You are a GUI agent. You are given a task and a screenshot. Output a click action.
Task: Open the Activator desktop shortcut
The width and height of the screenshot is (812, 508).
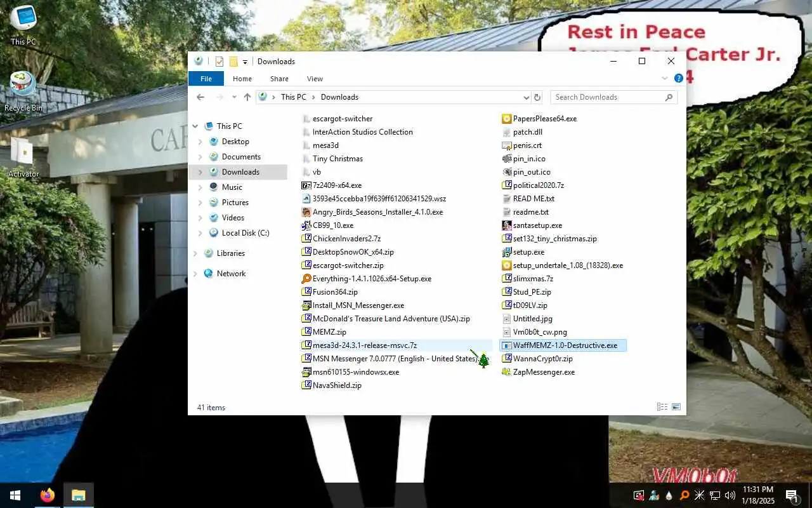tap(23, 157)
